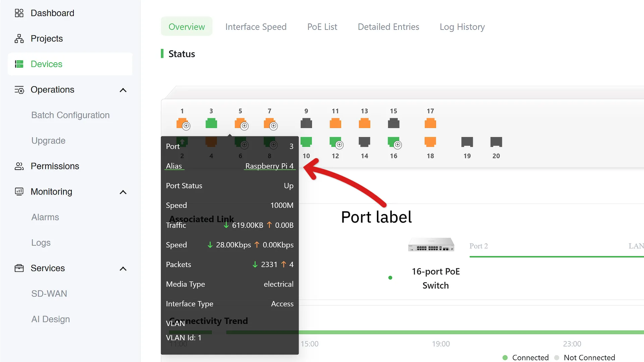The image size is (644, 362).
Task: Click the Projects hierarchy icon
Action: tap(19, 39)
